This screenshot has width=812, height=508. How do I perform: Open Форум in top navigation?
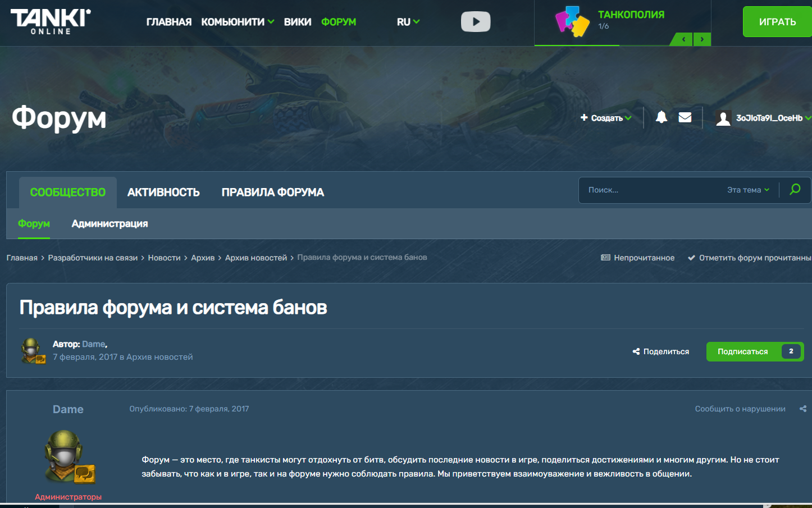pos(339,22)
